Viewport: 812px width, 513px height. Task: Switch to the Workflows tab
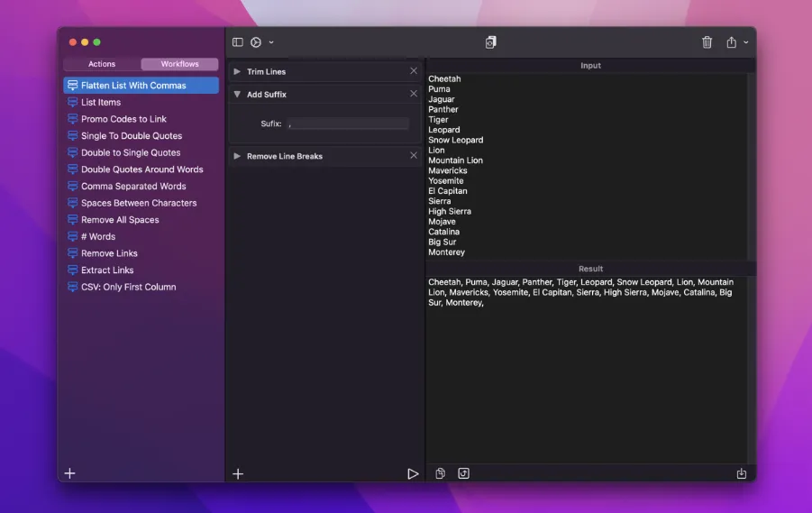coord(179,64)
